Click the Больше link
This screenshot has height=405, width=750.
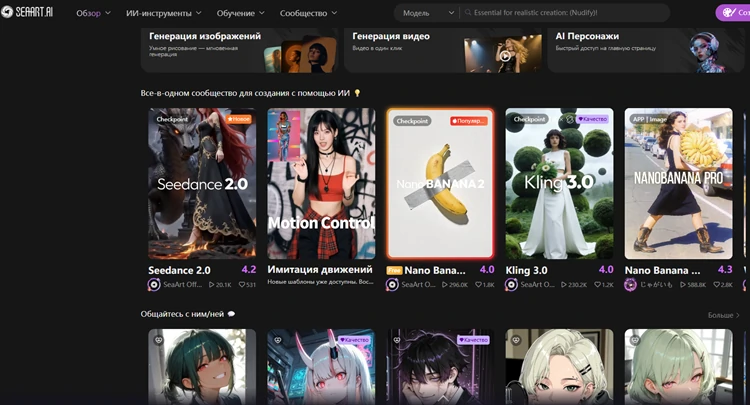(724, 315)
